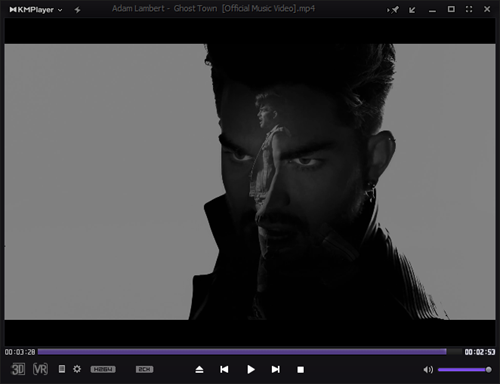Screen dimensions: 500x384
Task: Toggle VR 360 video mode
Action: pyautogui.click(x=40, y=369)
